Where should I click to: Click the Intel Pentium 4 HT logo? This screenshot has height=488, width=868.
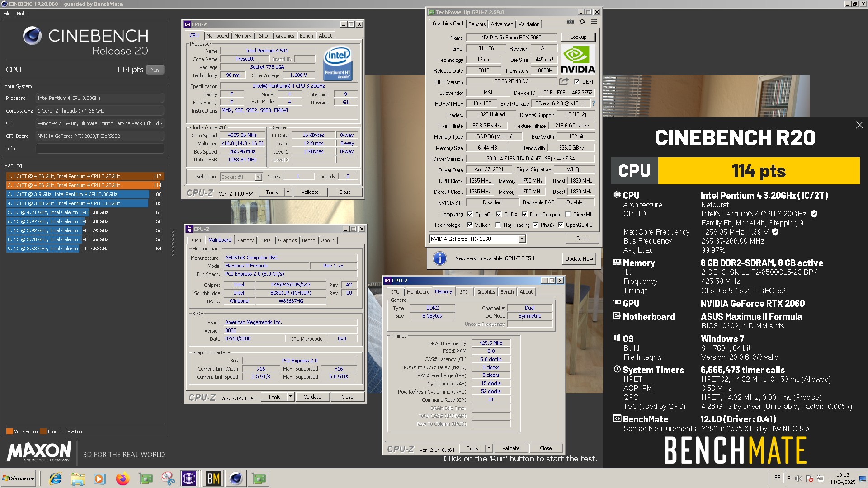(x=338, y=64)
